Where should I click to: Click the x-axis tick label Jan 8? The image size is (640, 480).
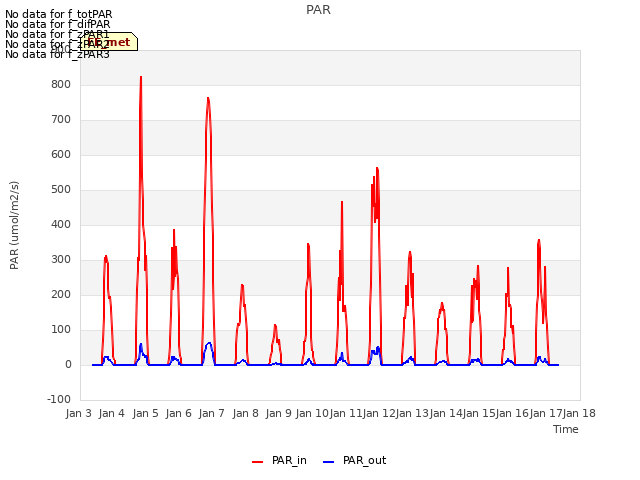click(x=246, y=413)
